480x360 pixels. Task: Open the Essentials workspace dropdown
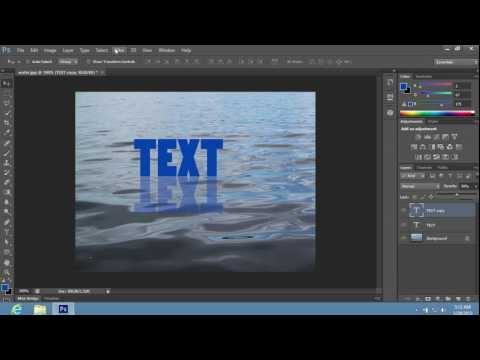[x=456, y=62]
